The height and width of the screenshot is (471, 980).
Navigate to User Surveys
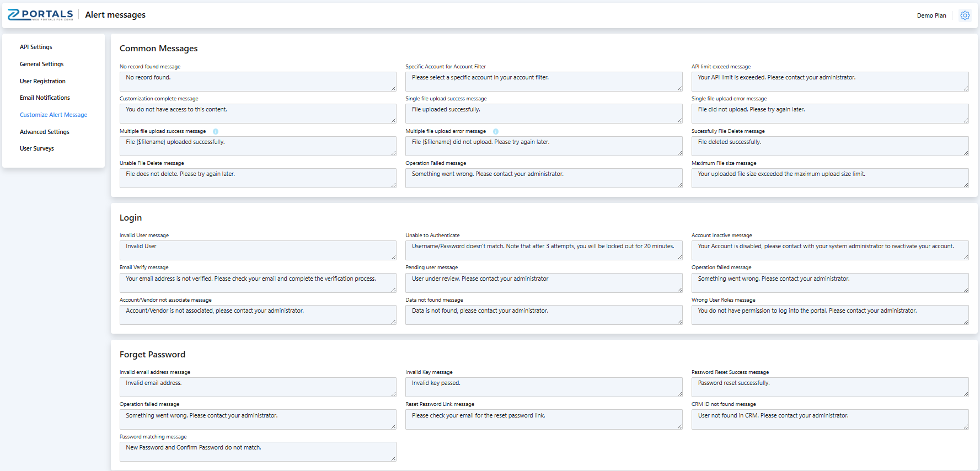pos(37,148)
